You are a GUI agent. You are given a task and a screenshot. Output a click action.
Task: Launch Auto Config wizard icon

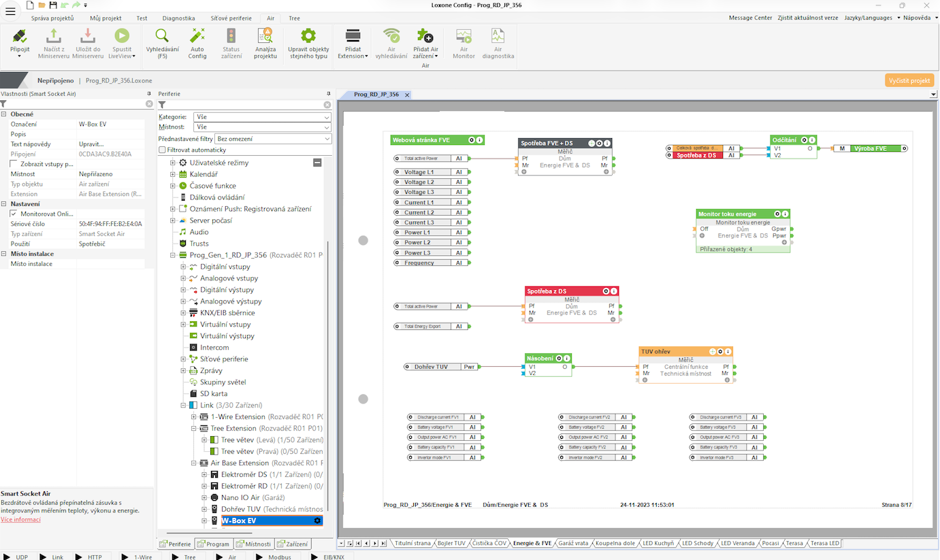click(x=197, y=37)
